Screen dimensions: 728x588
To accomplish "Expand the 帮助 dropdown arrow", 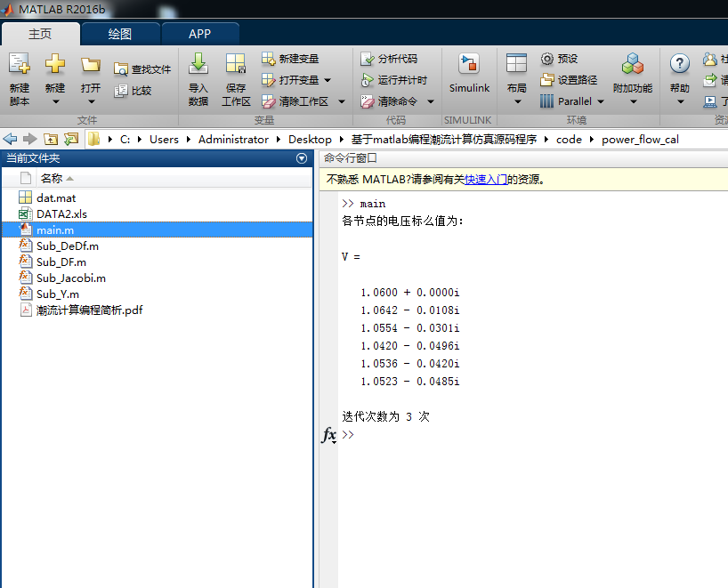I will tap(681, 101).
